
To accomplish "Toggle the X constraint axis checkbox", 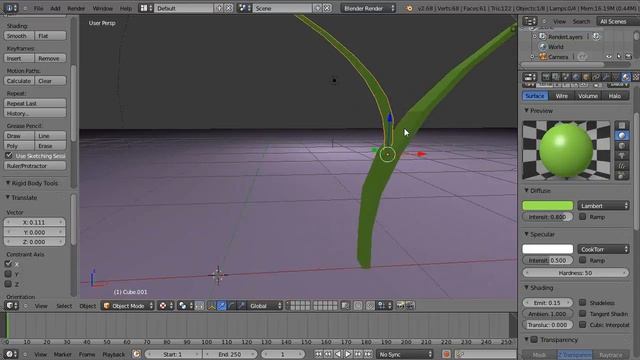I will pyautogui.click(x=8, y=264).
